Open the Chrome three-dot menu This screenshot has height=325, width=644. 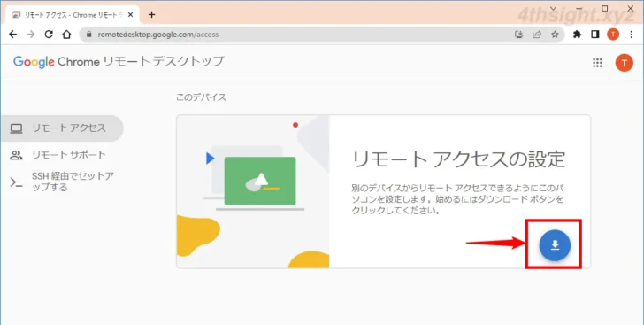click(x=632, y=35)
